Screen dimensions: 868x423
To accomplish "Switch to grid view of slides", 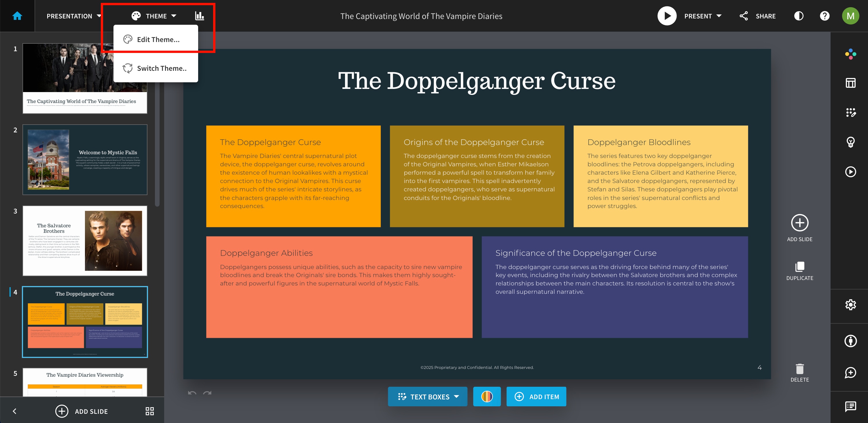I will [149, 411].
